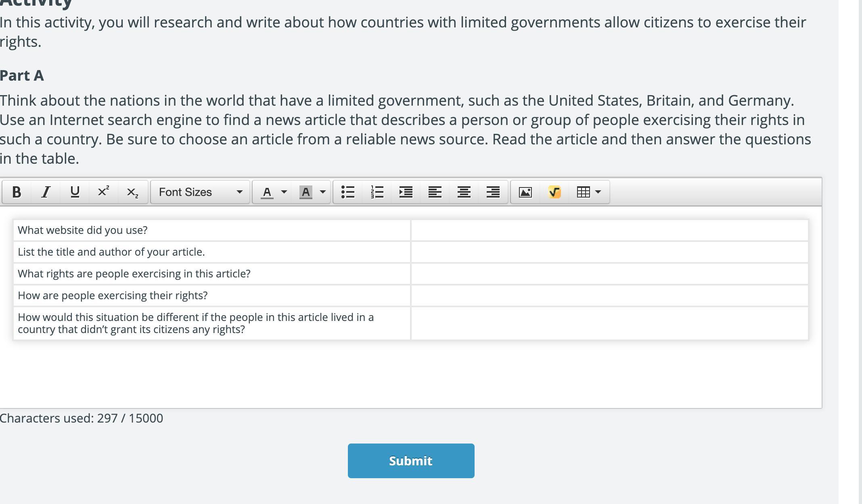The image size is (862, 504).
Task: Open the table insert menu
Action: (x=589, y=192)
